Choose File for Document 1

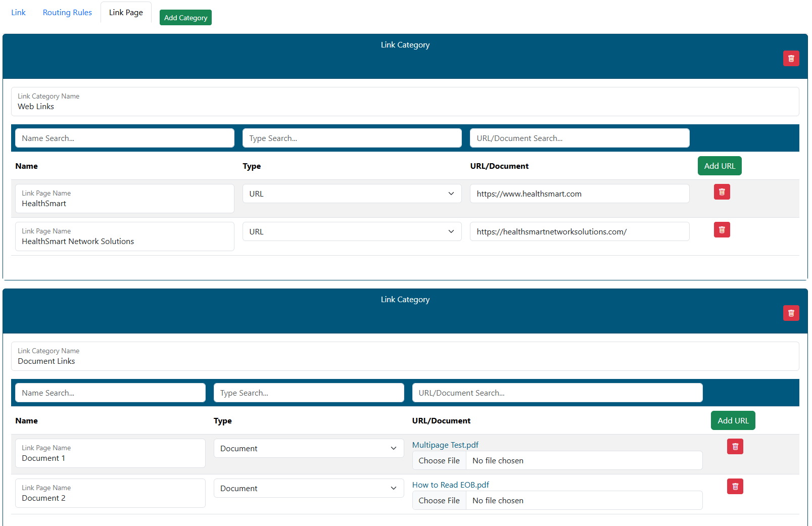[439, 461]
